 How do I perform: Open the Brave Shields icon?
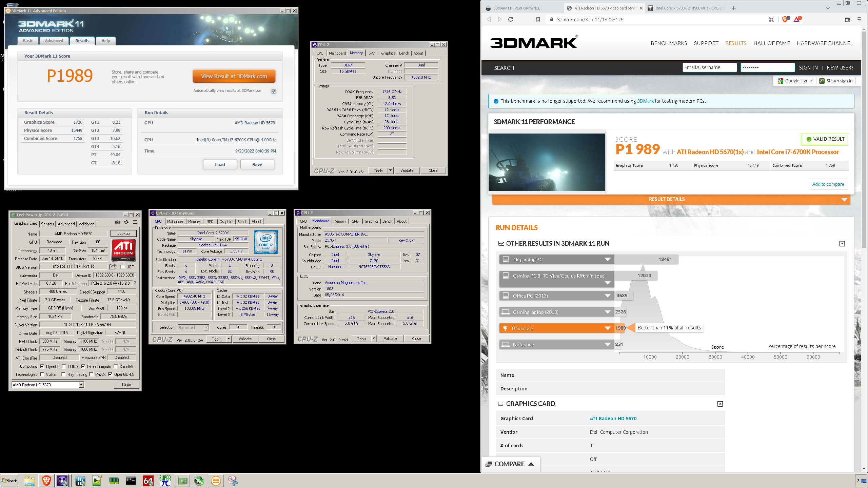point(785,19)
